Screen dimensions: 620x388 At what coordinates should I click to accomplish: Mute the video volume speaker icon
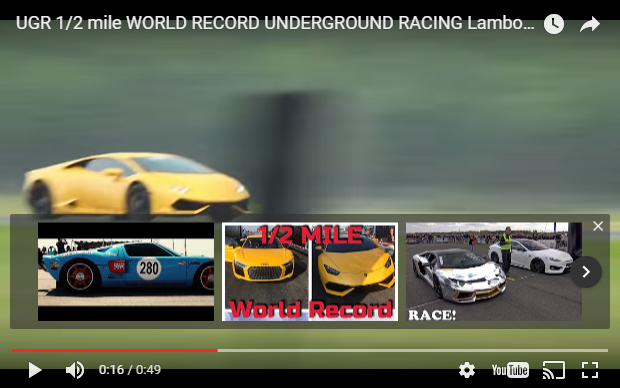pyautogui.click(x=75, y=370)
